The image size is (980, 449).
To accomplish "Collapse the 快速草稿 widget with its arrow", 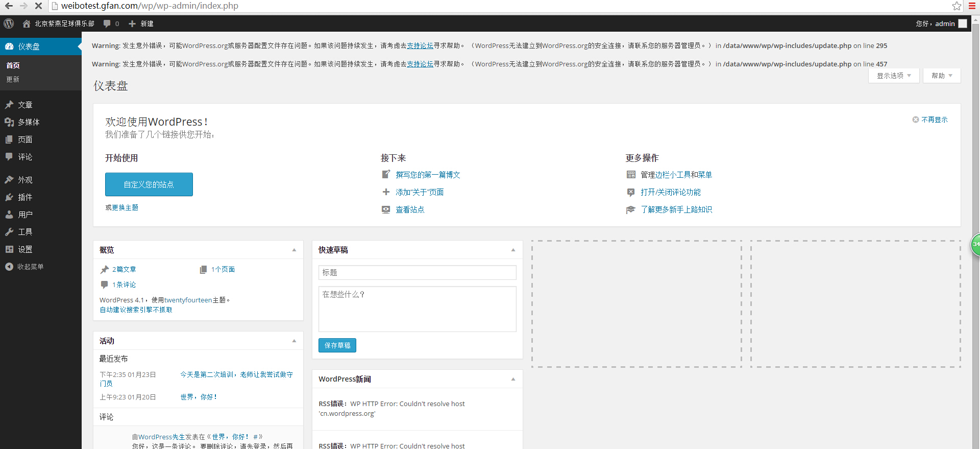I will pos(513,250).
